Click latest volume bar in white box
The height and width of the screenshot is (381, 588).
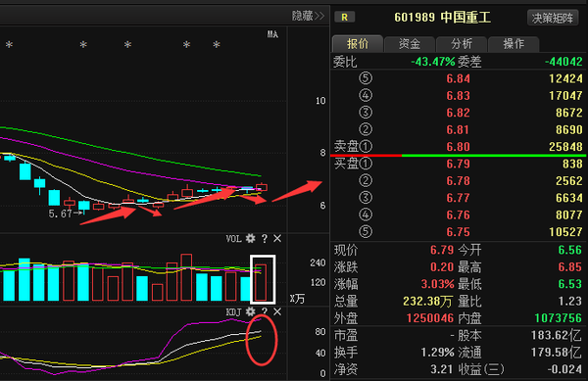pyautogui.click(x=261, y=282)
